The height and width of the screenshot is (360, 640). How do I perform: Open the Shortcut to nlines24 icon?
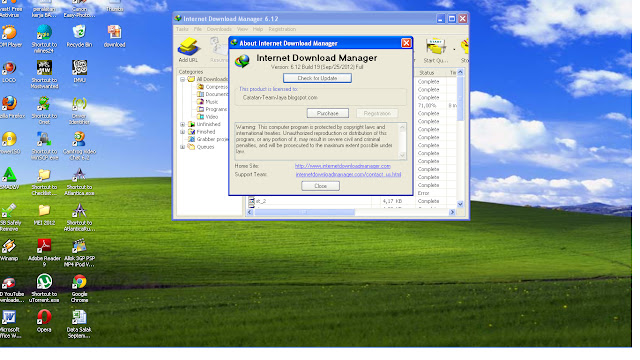[44, 32]
